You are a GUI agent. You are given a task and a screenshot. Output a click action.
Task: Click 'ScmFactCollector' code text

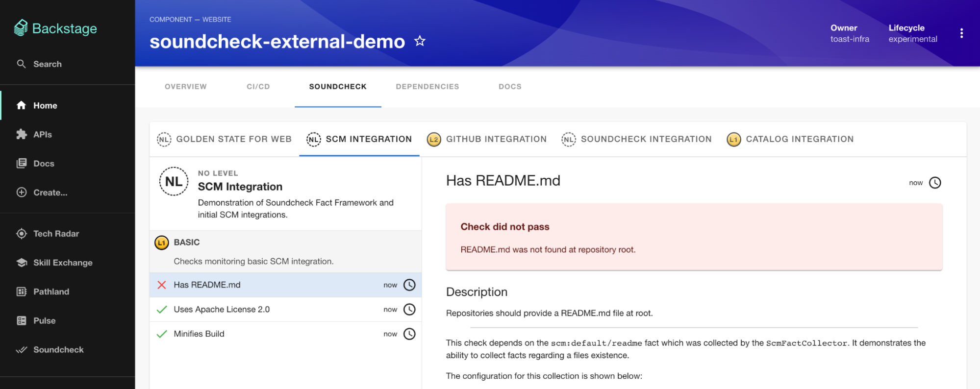[807, 343]
